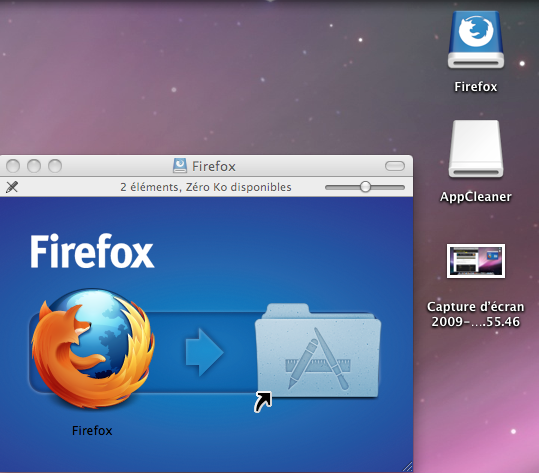Click the left end of icon size slider
This screenshot has height=473, width=539.
(x=328, y=187)
